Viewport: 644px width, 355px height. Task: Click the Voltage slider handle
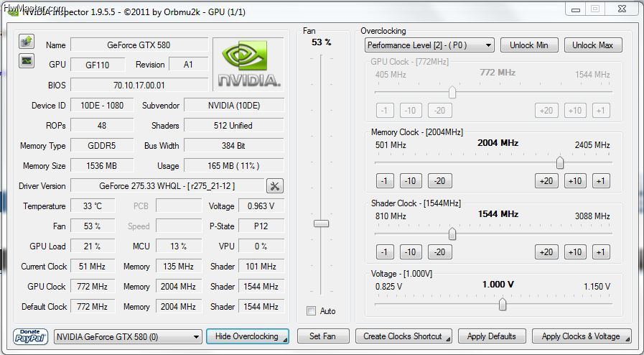[x=503, y=305]
